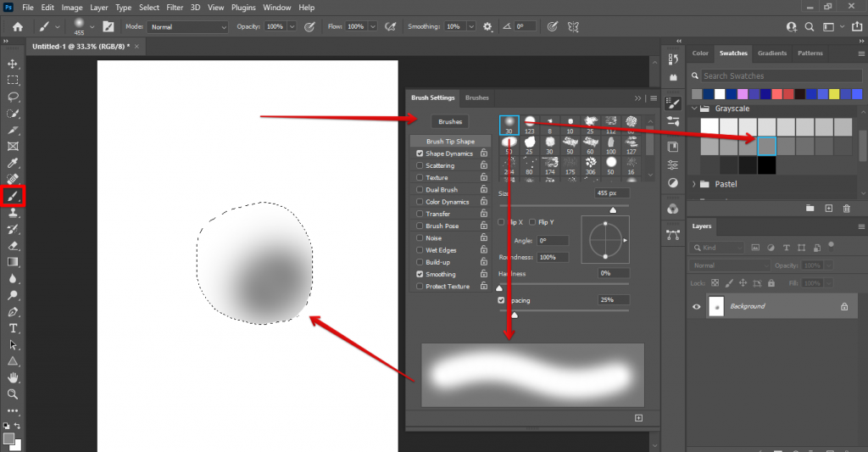Viewport: 868px width, 452px height.
Task: Select the Zoom tool
Action: pyautogui.click(x=13, y=394)
